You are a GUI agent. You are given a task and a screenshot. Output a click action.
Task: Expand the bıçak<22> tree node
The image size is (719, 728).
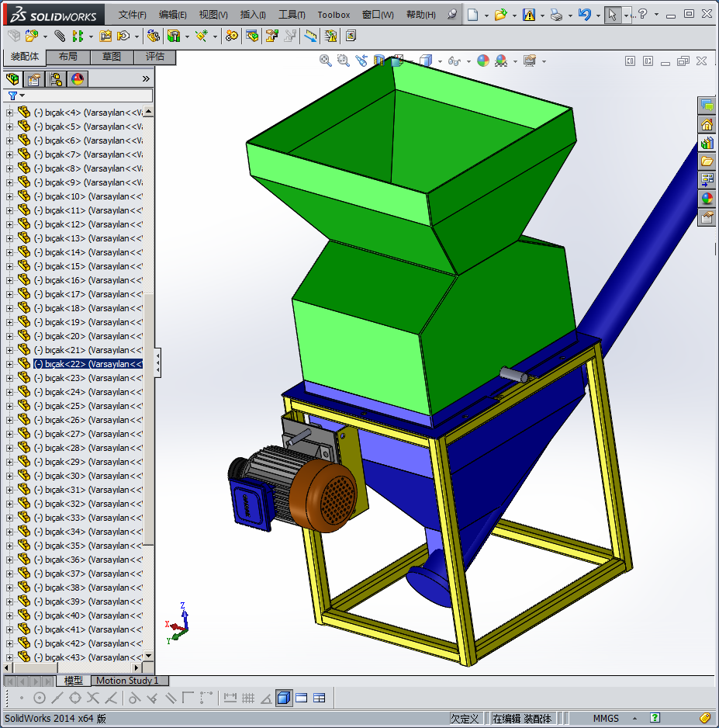click(x=9, y=365)
